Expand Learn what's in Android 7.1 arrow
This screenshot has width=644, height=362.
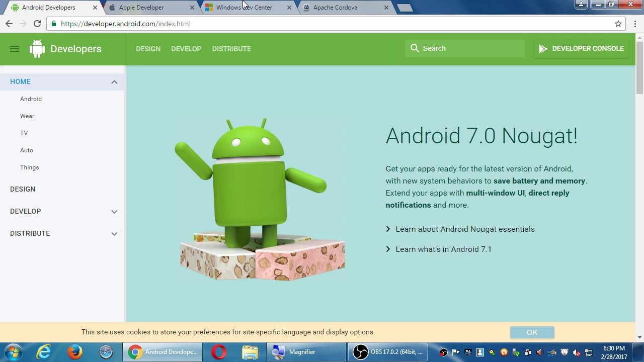388,249
